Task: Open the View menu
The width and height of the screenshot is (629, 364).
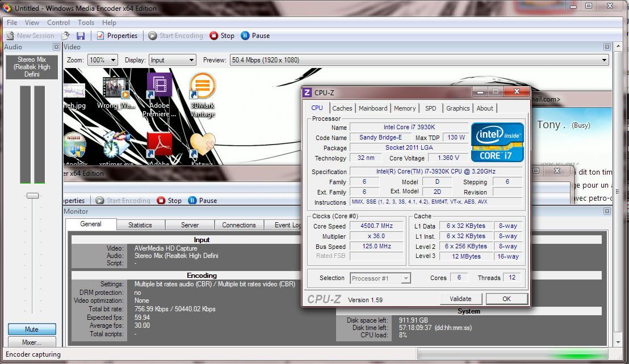Action: point(32,23)
